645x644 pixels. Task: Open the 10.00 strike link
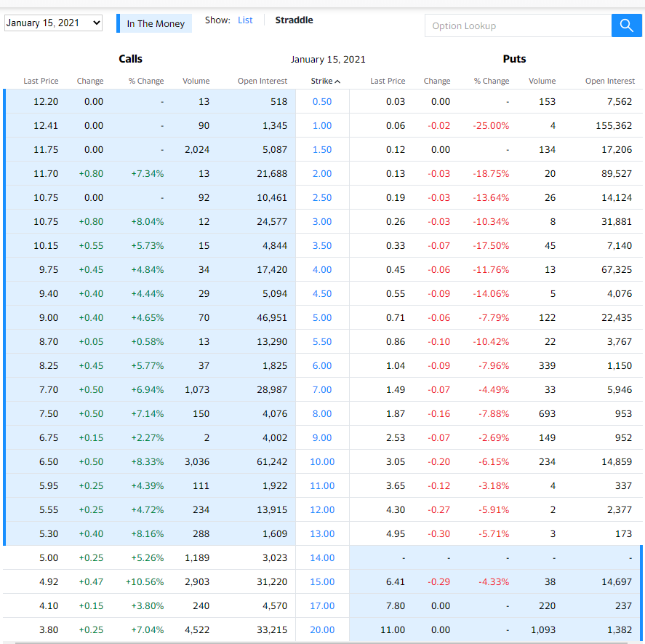pos(322,461)
